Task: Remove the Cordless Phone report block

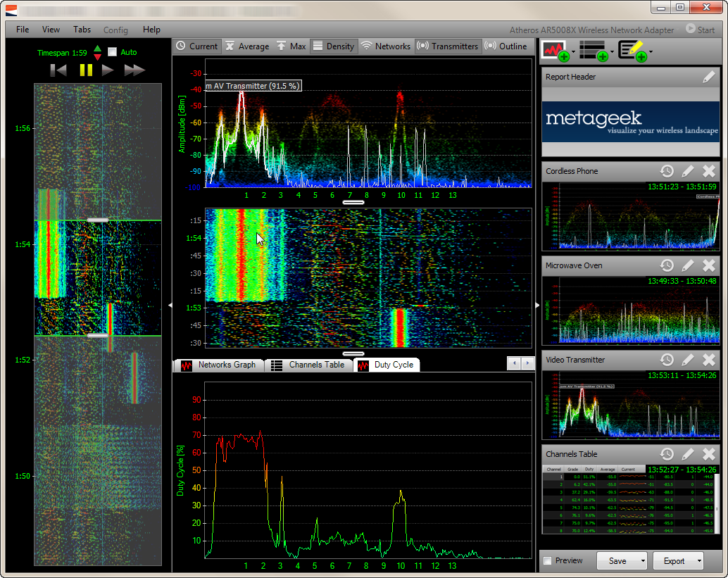Action: (709, 171)
